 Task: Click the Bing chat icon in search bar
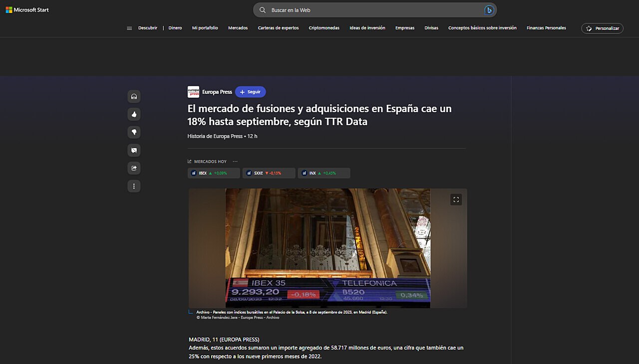[489, 10]
